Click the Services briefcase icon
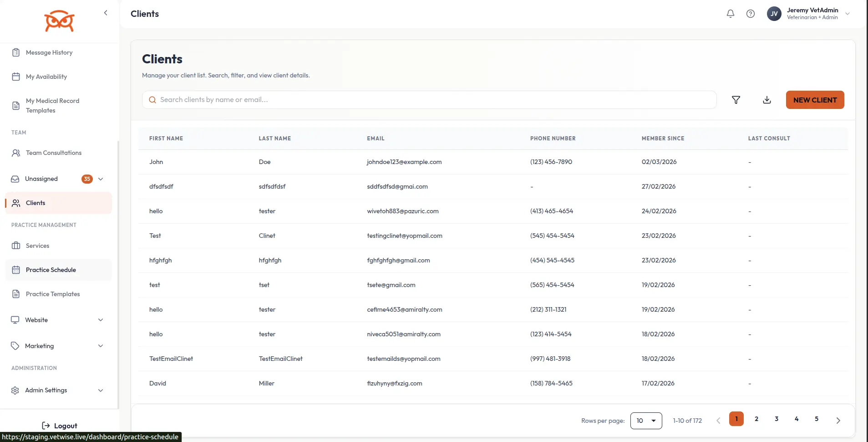Image resolution: width=868 pixels, height=442 pixels. click(x=16, y=246)
